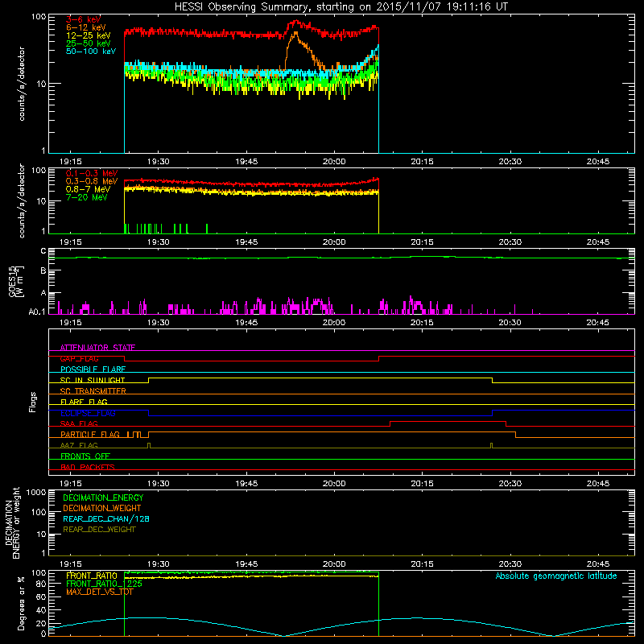Click the 0.3-0.8 MeV legend label
The height and width of the screenshot is (644, 644).
[92, 181]
